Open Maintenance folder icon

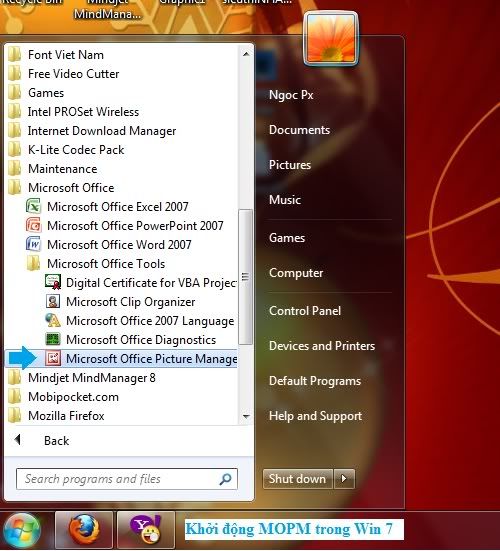click(x=14, y=169)
